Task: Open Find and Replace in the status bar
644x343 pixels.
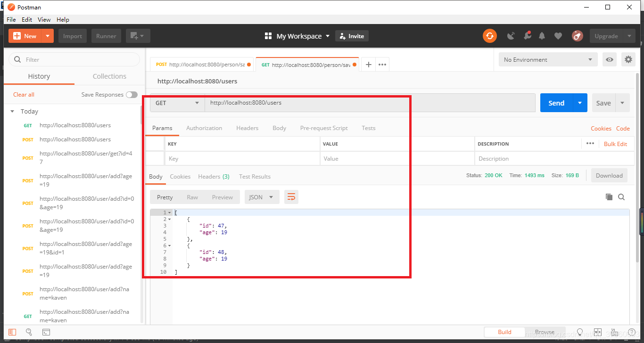Action: click(x=29, y=332)
